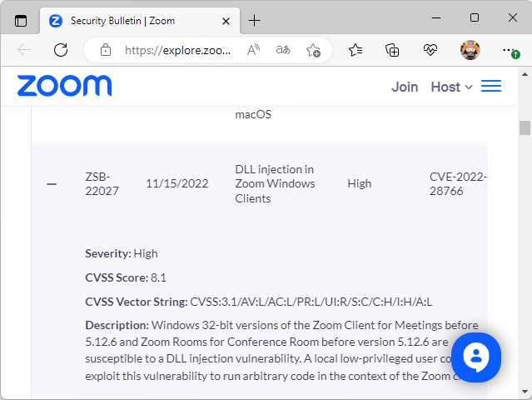Image resolution: width=532 pixels, height=400 pixels.
Task: Open the browser profile avatar
Action: pos(470,50)
